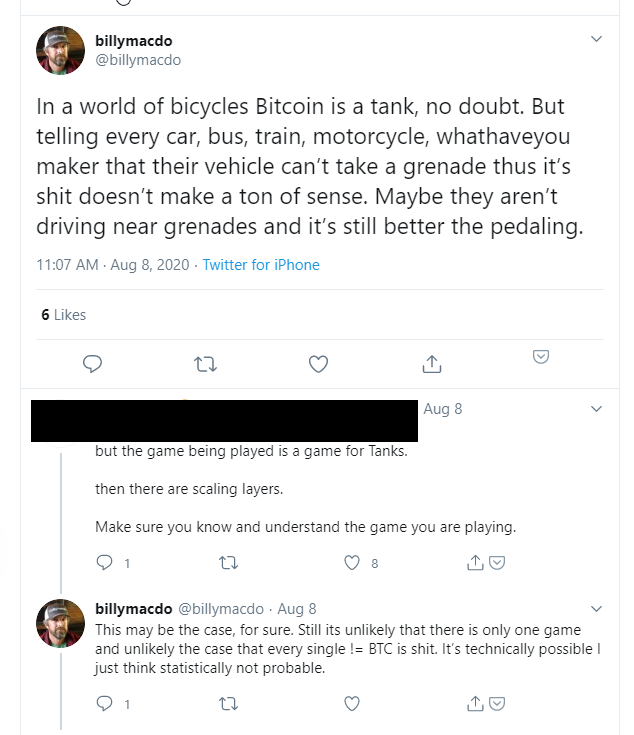Share the main tweet via upload icon

tap(432, 364)
